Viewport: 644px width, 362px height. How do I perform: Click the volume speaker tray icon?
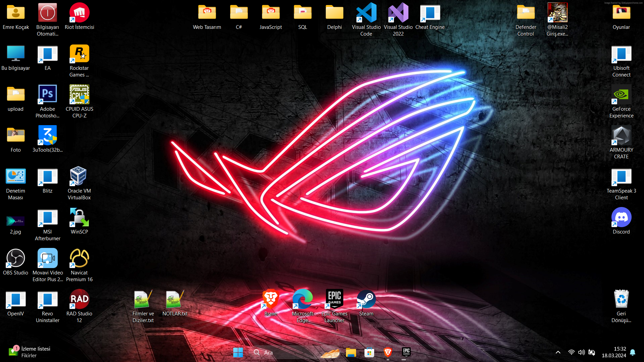(x=582, y=353)
